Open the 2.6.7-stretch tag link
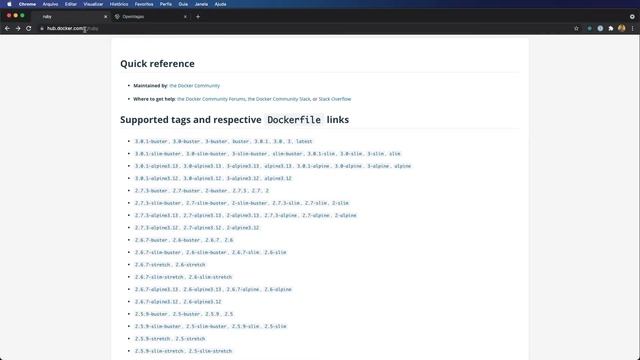The image size is (640, 360). click(x=152, y=264)
